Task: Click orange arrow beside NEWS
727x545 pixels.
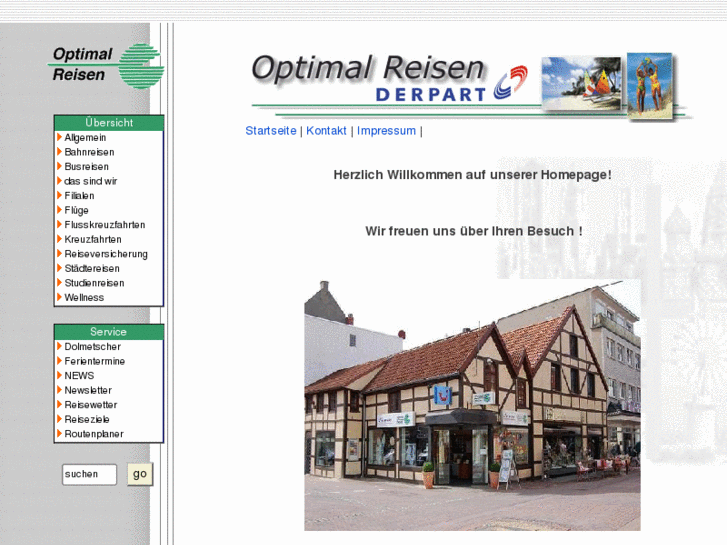Action: (59, 375)
